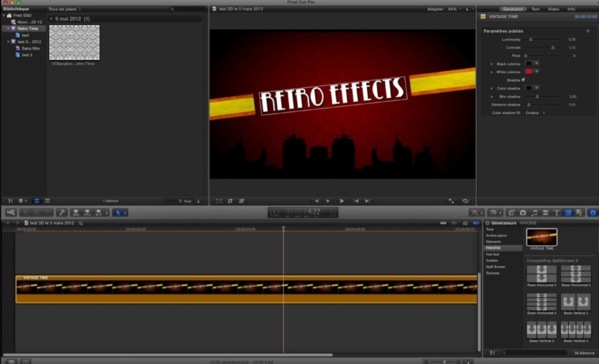Collapse the 6 mai 2012 group

pyautogui.click(x=51, y=19)
